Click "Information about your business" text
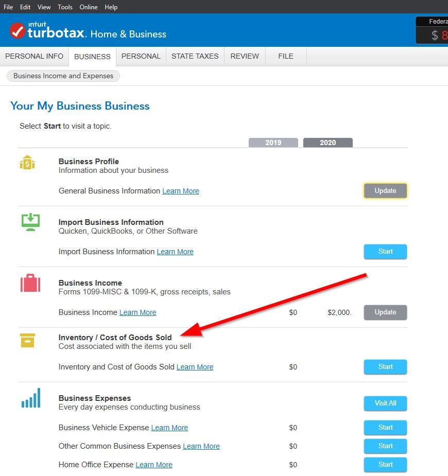The image size is (448, 476). click(x=113, y=170)
